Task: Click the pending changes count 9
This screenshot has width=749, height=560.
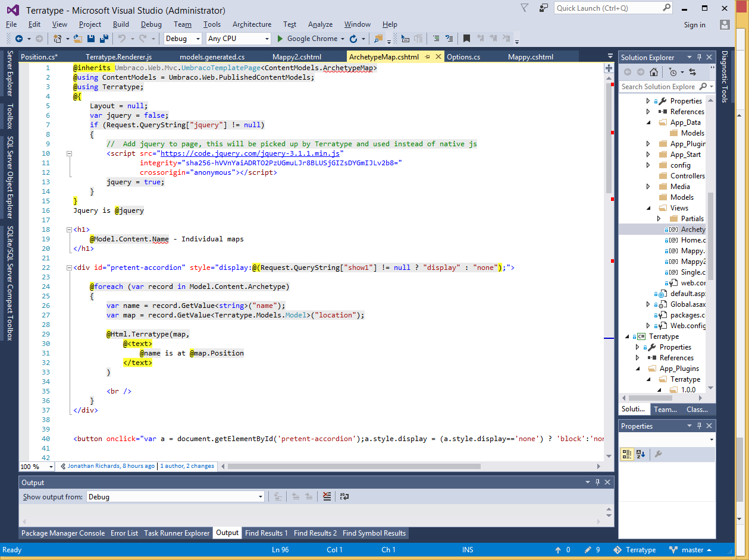Action: 593,550
